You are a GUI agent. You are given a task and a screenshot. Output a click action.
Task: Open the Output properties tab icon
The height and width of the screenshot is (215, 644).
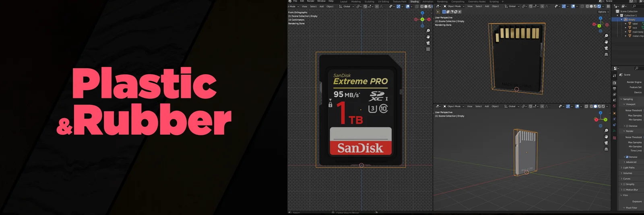(x=615, y=88)
